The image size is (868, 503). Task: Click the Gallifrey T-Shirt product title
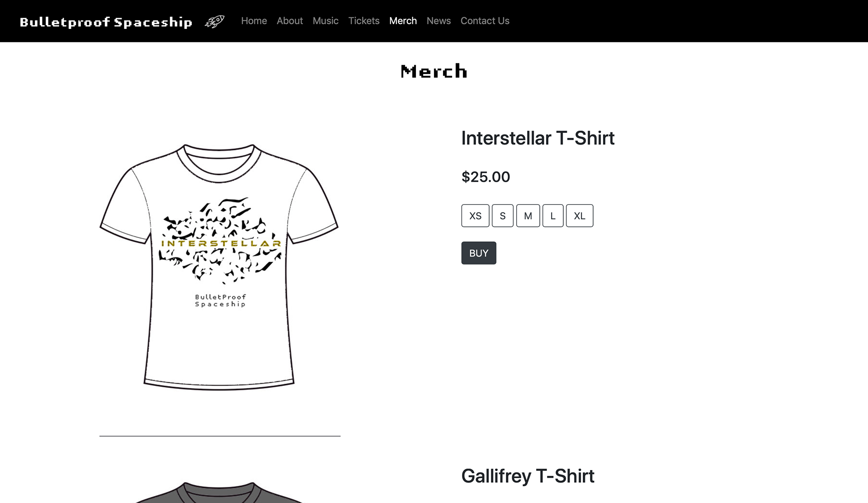point(528,476)
